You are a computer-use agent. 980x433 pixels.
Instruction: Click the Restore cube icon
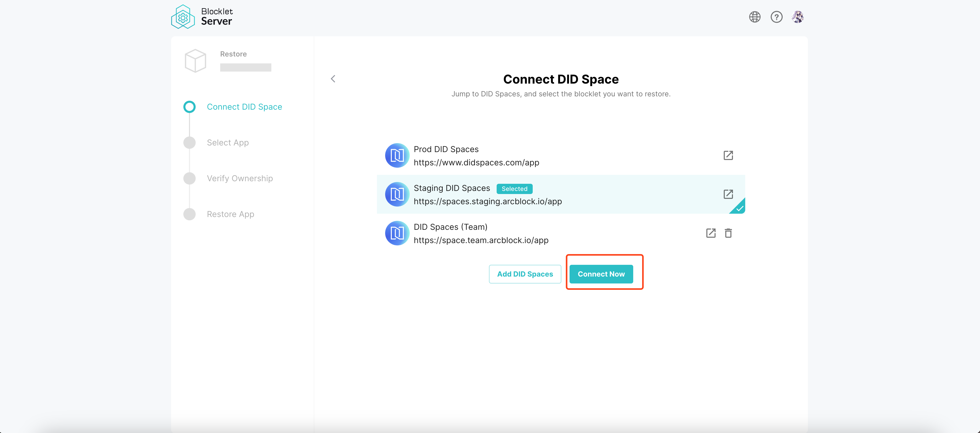click(195, 60)
